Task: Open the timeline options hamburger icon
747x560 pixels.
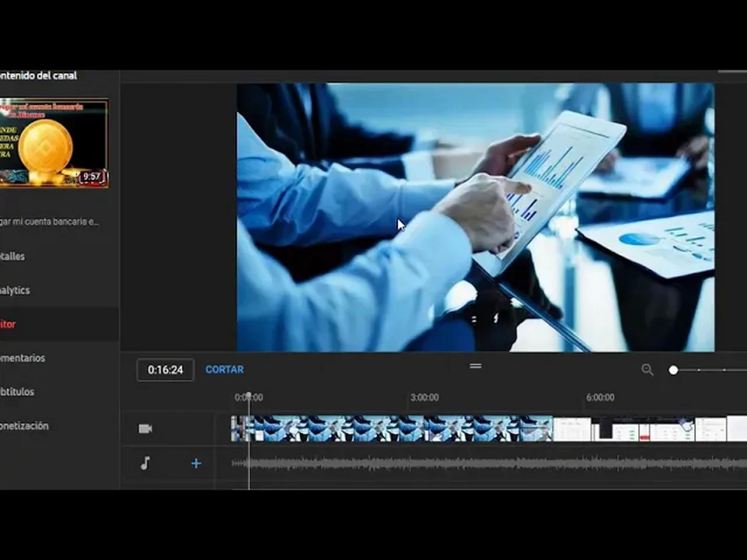Action: (476, 366)
